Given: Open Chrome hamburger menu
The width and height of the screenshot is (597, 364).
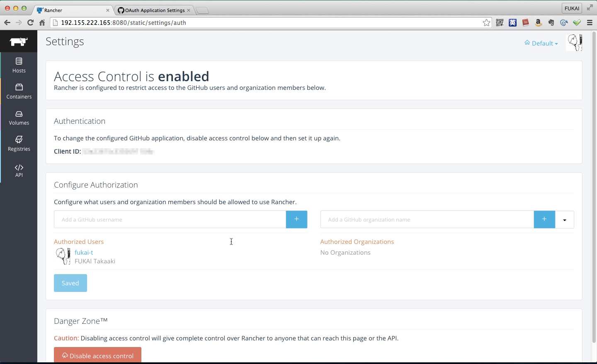Looking at the screenshot, I should pyautogui.click(x=590, y=23).
